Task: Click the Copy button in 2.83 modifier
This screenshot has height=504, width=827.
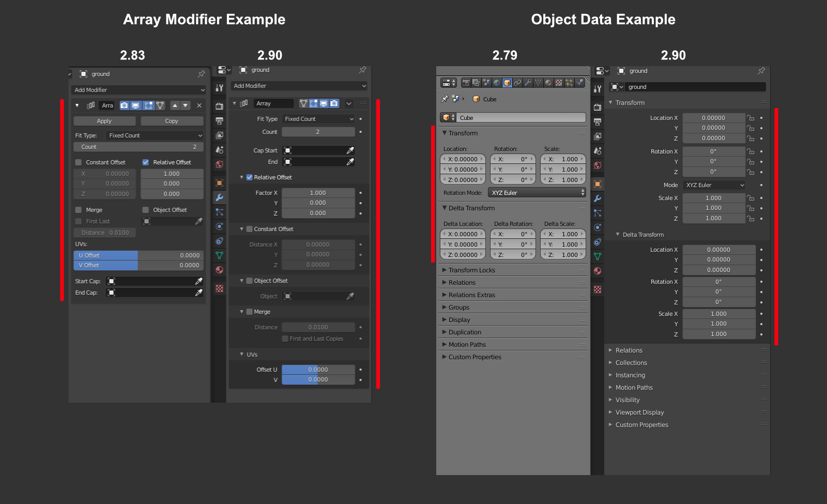Action: (172, 121)
